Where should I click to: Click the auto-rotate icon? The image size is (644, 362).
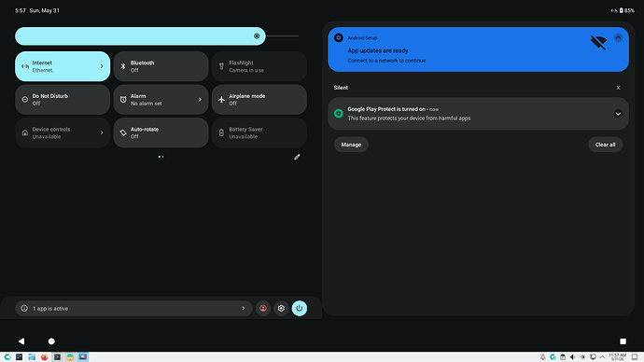tap(123, 132)
